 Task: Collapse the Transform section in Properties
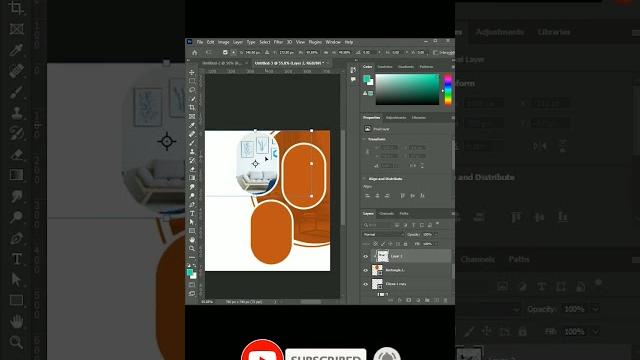[364, 139]
